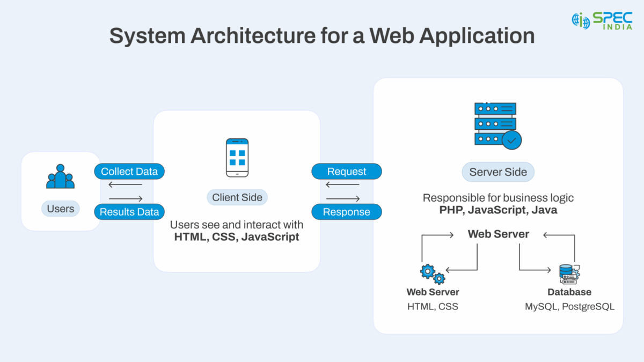Click the text PHP, JavaScript, Java

[498, 210]
